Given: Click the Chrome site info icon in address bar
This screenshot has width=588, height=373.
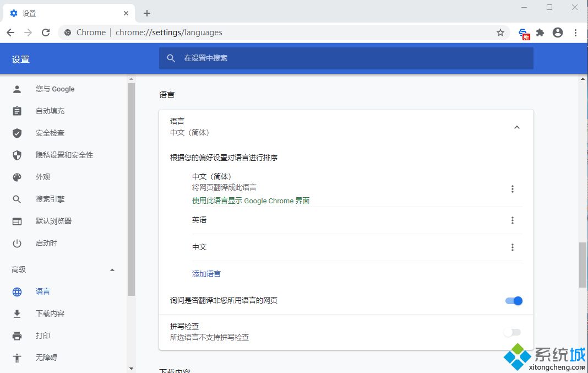Looking at the screenshot, I should [x=68, y=33].
